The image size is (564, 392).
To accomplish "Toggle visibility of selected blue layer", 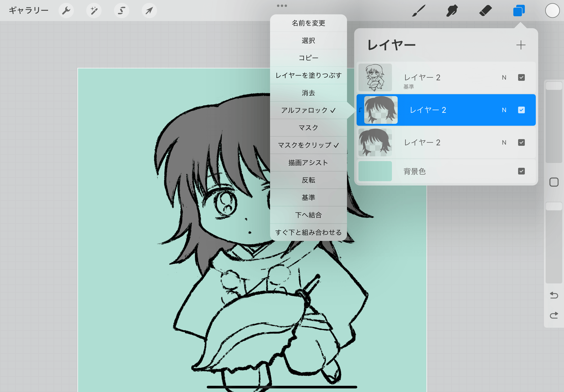I will pos(521,110).
